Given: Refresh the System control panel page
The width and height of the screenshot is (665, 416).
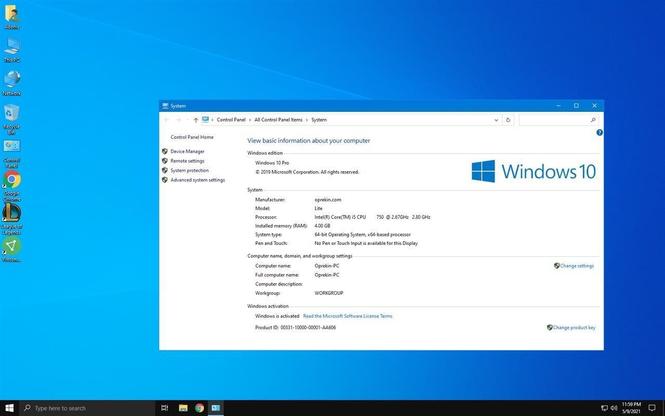Looking at the screenshot, I should 508,120.
